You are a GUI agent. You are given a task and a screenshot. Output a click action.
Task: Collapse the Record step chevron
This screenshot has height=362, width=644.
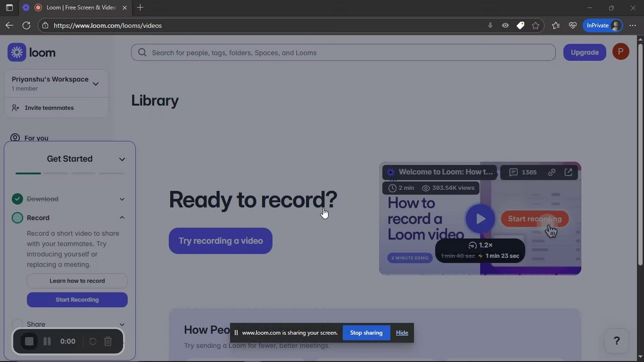coord(122,218)
